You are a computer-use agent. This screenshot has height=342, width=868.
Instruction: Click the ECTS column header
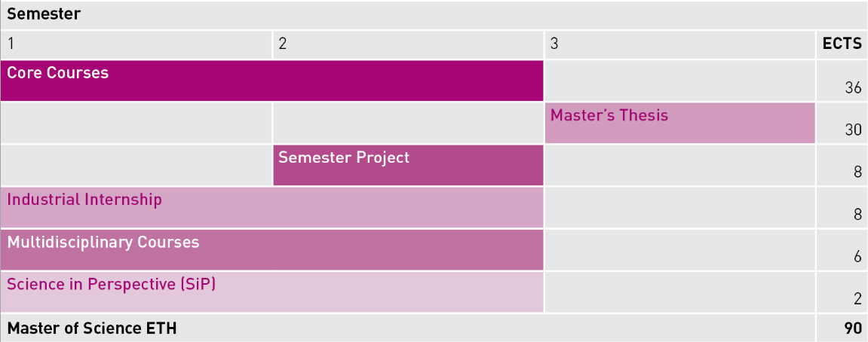842,45
